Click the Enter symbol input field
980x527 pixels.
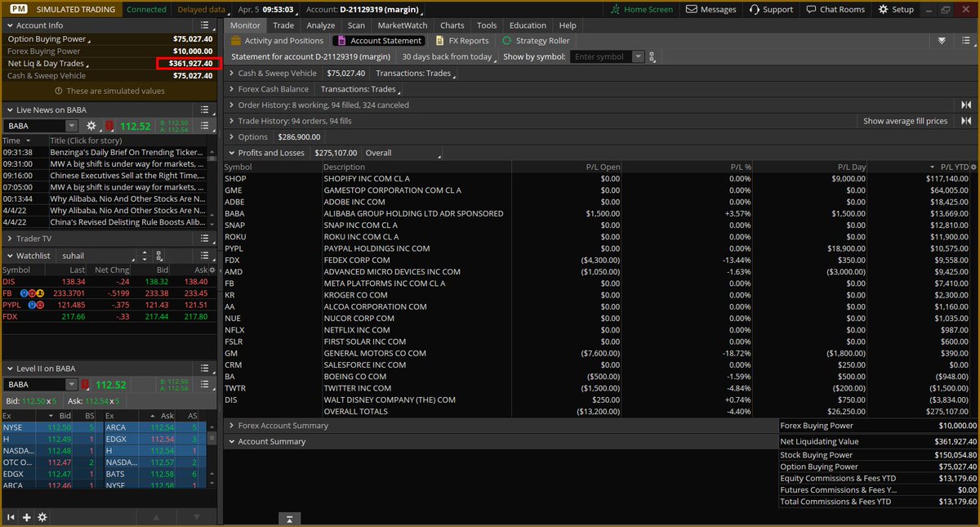(601, 56)
